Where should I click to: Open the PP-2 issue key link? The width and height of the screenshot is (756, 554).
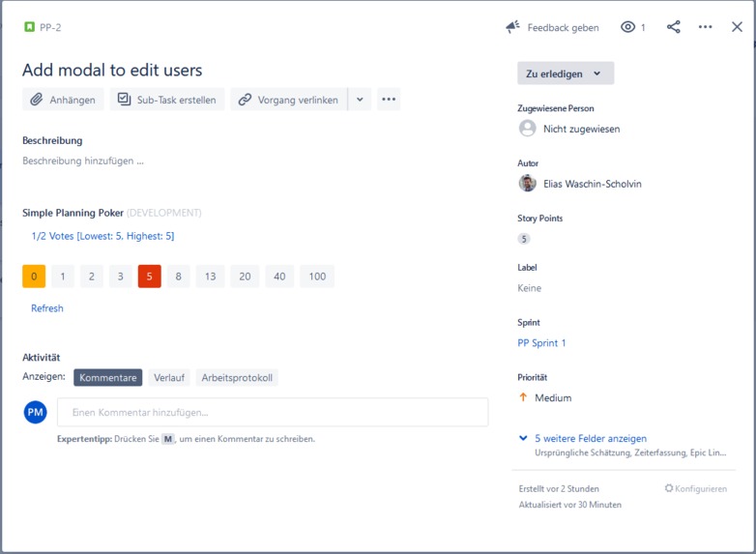pyautogui.click(x=50, y=27)
